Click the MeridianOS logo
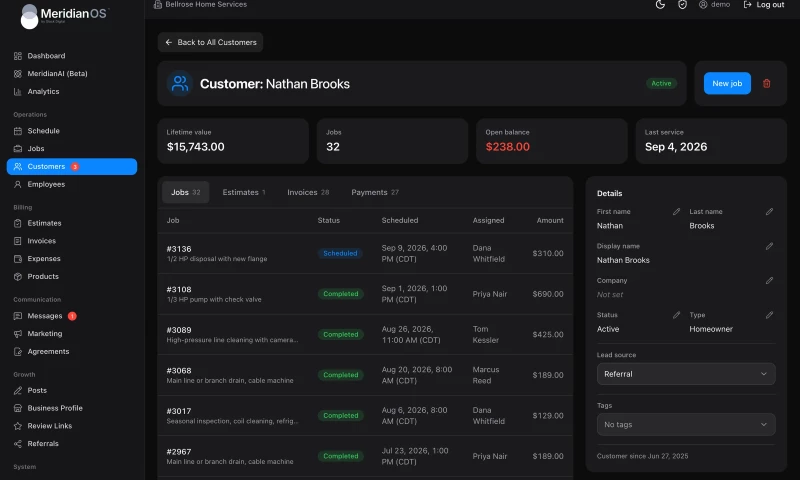The image size is (800, 480). (x=64, y=15)
